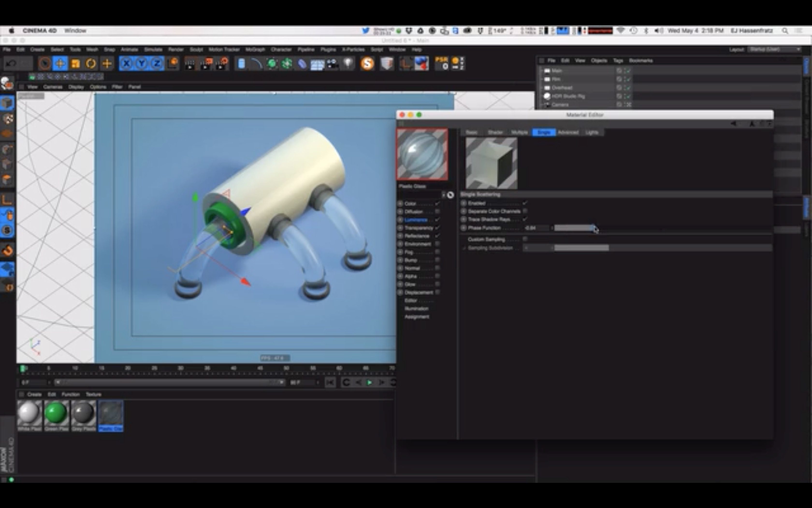Open the green generators icon
Screen dimensions: 812x508
click(x=272, y=63)
